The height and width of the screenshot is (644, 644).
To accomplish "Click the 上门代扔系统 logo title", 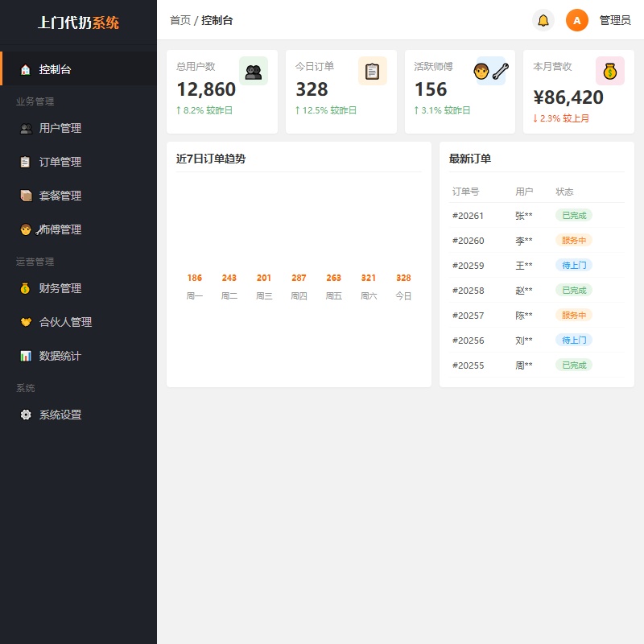I will pyautogui.click(x=78, y=23).
